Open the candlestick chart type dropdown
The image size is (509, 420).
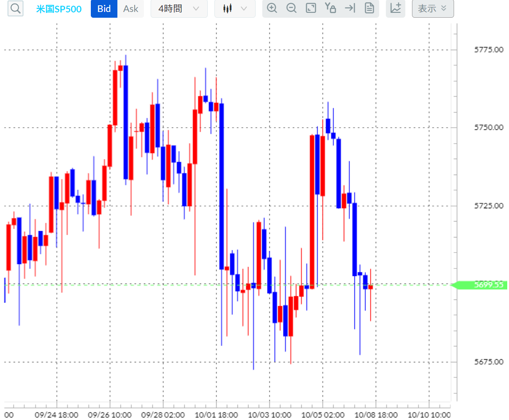(235, 9)
